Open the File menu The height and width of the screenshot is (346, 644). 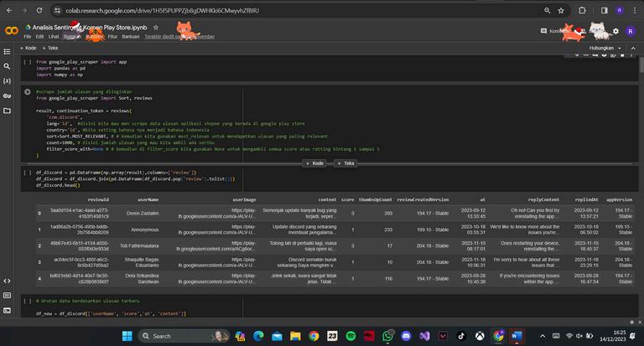tap(28, 37)
